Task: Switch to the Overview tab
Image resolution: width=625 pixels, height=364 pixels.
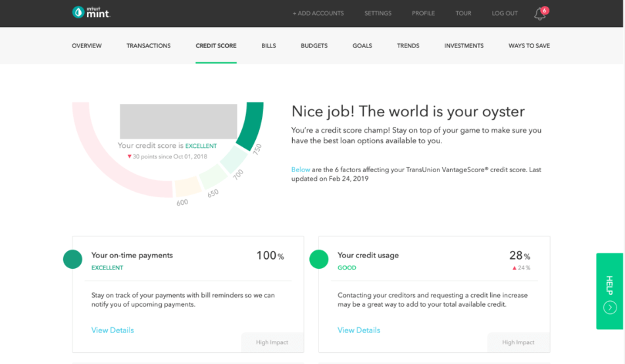Action: (86, 46)
